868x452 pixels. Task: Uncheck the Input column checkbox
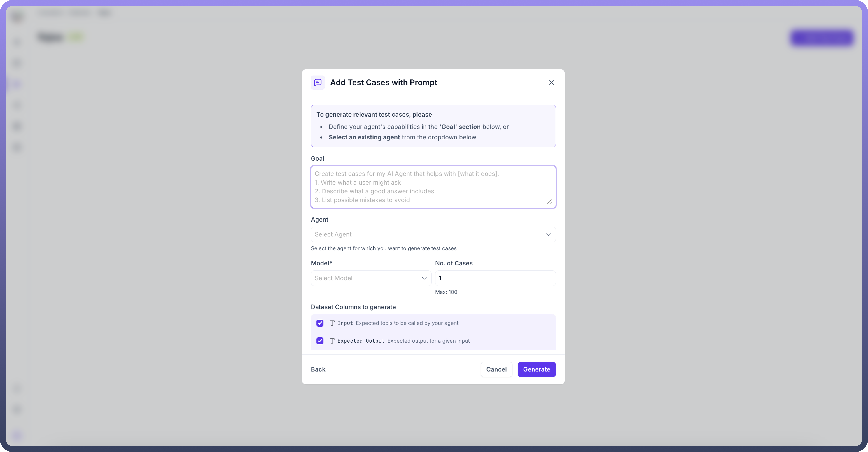[320, 323]
